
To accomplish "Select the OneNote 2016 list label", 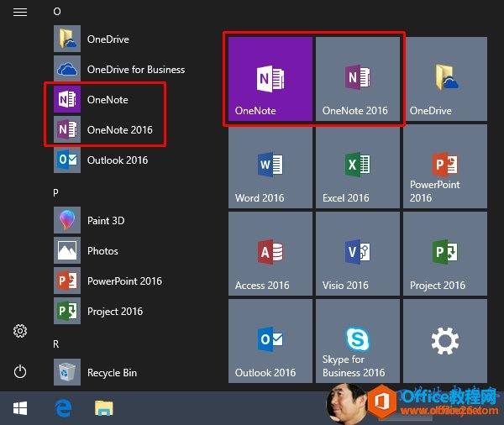I will 120,130.
